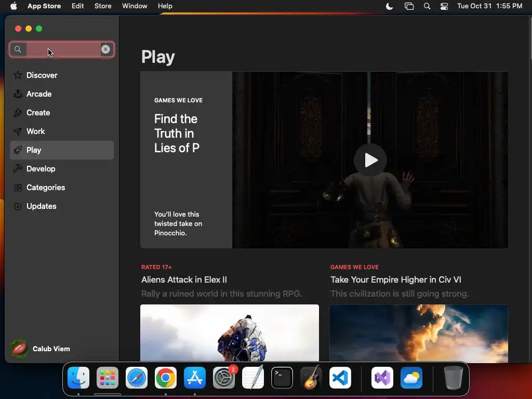Click App Store icon in the Dock

pyautogui.click(x=195, y=378)
